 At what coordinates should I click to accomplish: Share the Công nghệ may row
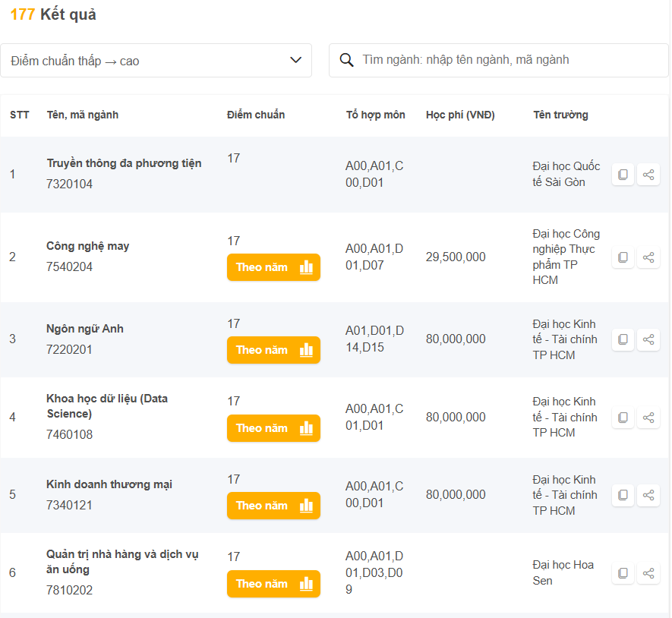tap(648, 257)
